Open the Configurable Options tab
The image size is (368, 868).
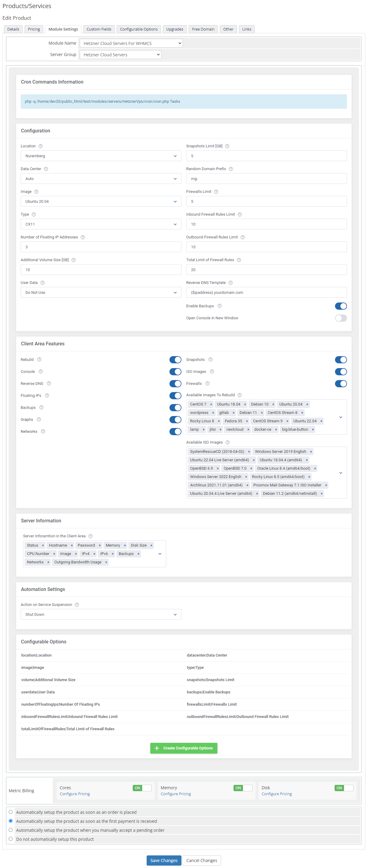coord(139,29)
